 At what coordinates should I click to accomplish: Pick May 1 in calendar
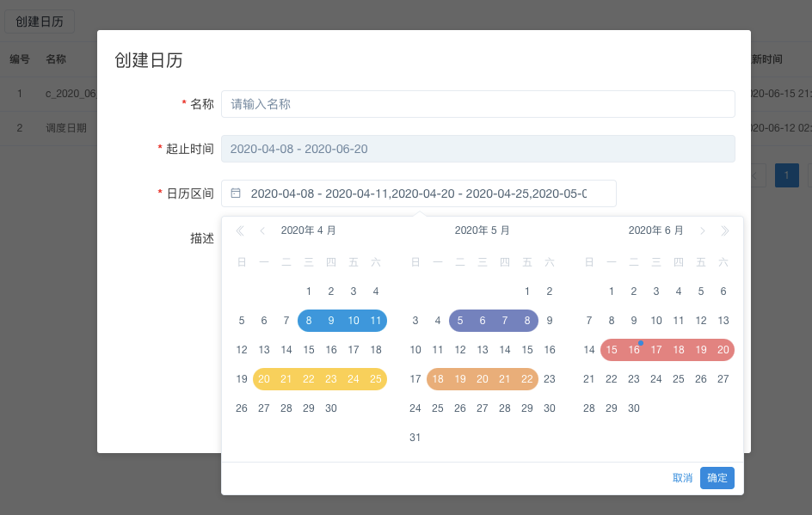point(527,291)
